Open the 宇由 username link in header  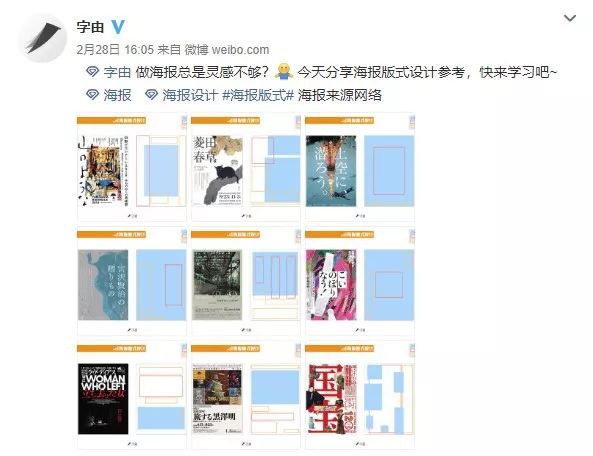90,27
